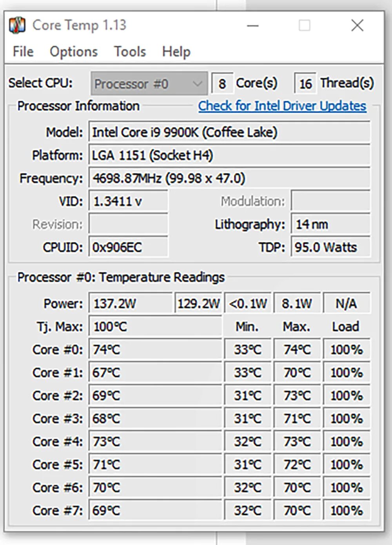
Task: Select the Model field Intel Core i9 9900K
Action: (229, 132)
